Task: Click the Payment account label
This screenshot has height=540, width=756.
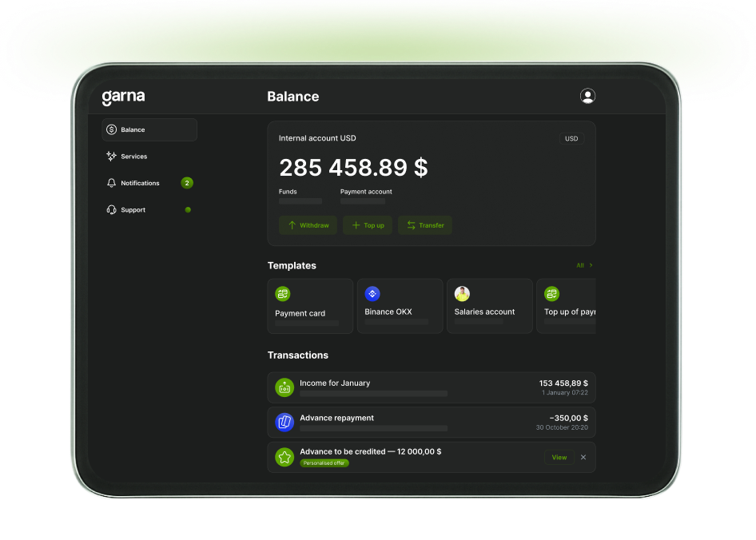Action: (x=366, y=192)
